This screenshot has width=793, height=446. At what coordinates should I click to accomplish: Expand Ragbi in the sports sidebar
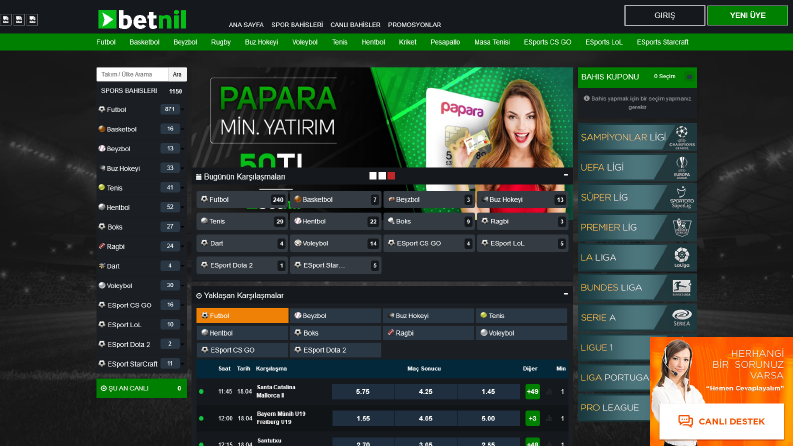(142, 246)
